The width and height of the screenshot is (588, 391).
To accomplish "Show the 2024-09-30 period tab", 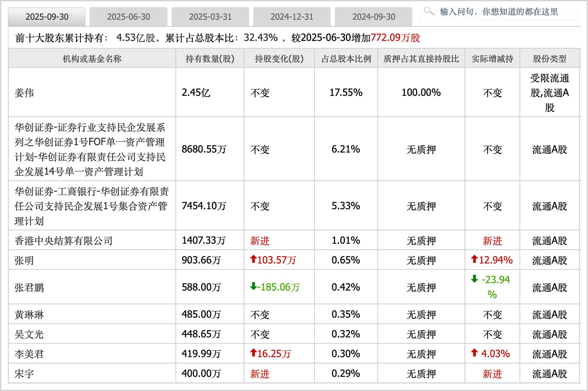I will coord(374,17).
